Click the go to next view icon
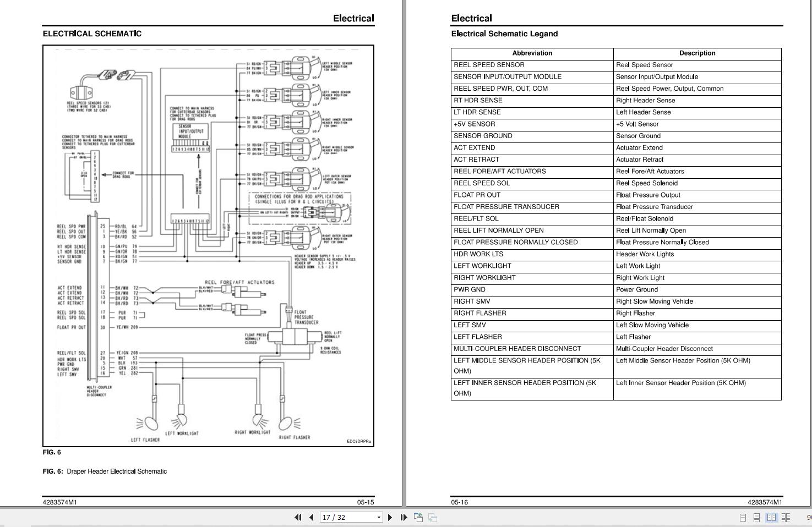The height and width of the screenshot is (527, 812). (x=433, y=517)
